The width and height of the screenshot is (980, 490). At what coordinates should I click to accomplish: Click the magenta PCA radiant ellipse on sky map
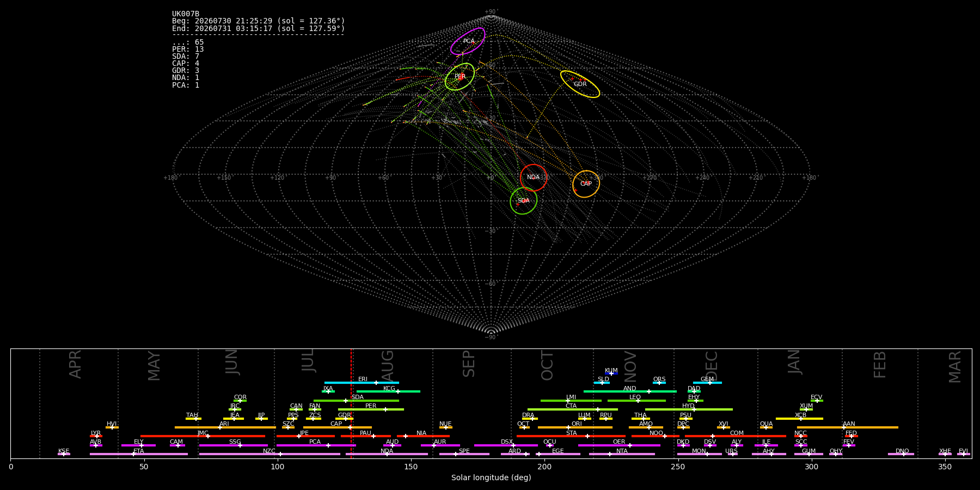pyautogui.click(x=468, y=41)
